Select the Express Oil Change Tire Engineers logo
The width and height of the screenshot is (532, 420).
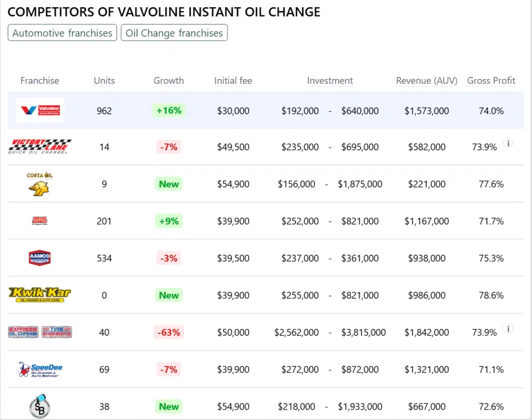pos(40,332)
